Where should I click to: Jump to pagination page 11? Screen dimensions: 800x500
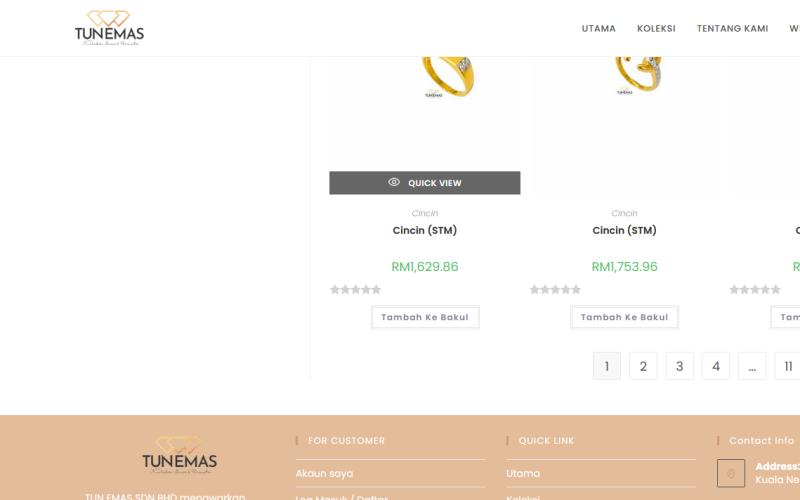tap(788, 366)
